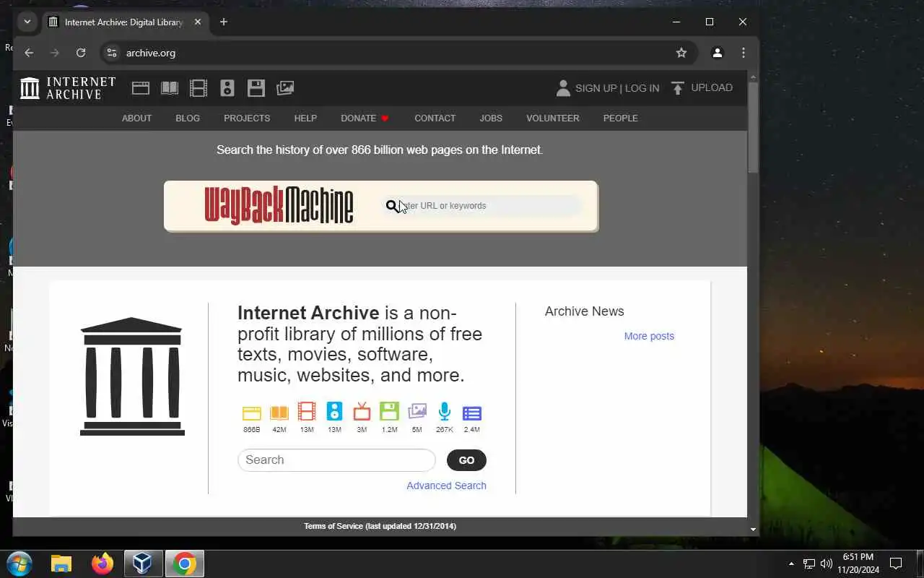Image resolution: width=924 pixels, height=578 pixels.
Task: Open the Windows Start menu
Action: (x=19, y=564)
